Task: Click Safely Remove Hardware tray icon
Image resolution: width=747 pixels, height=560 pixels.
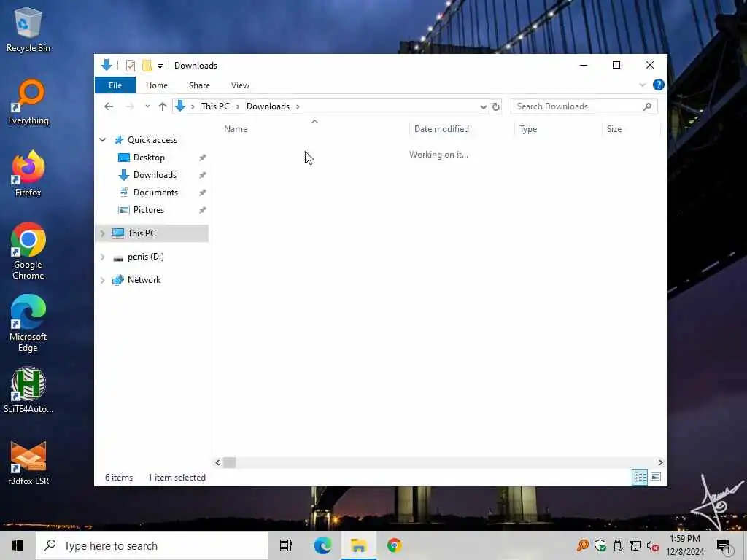Action: point(618,545)
